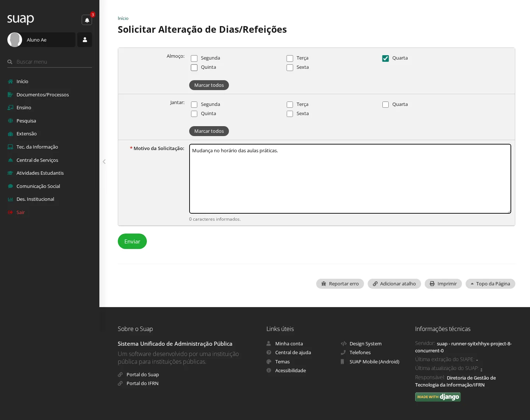Click the Ensino menu icon
530x420 pixels.
[10, 107]
